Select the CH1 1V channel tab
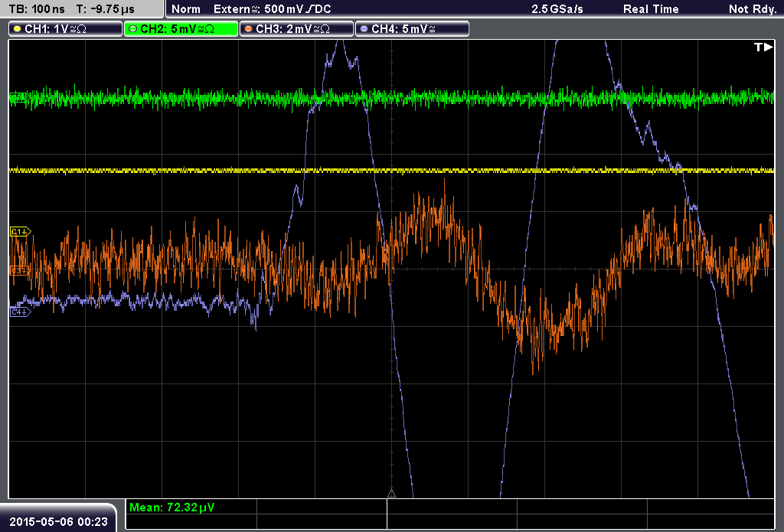This screenshot has width=784, height=532. 66,29
